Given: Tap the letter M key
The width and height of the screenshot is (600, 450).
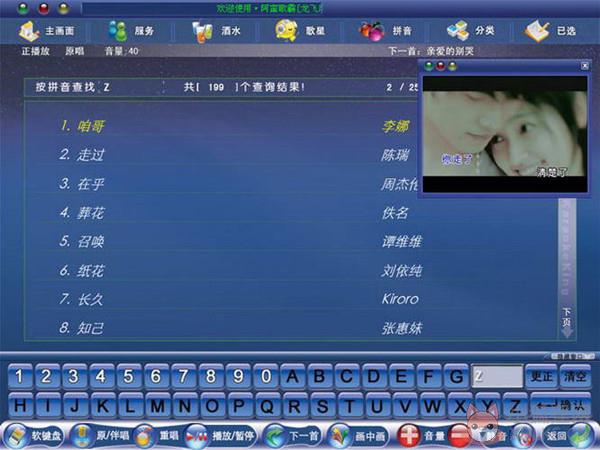Looking at the screenshot, I should click(157, 406).
